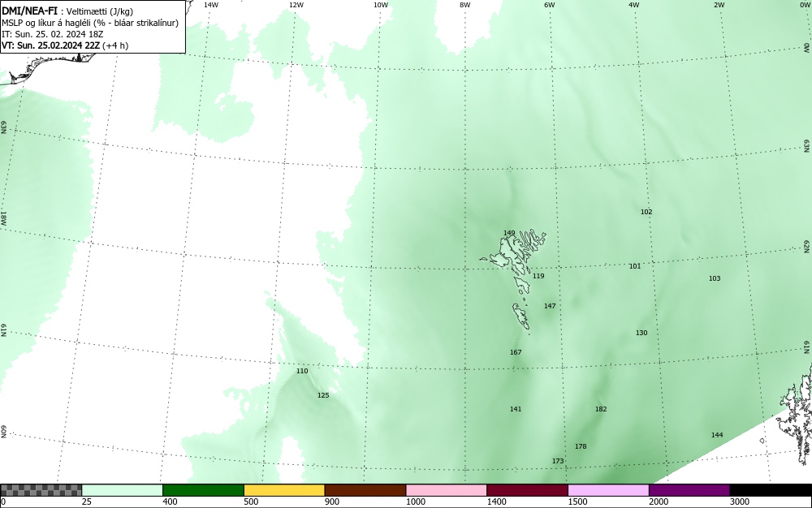
Task: Choose the purple 2000-3000 legend swatch
Action: pyautogui.click(x=689, y=490)
